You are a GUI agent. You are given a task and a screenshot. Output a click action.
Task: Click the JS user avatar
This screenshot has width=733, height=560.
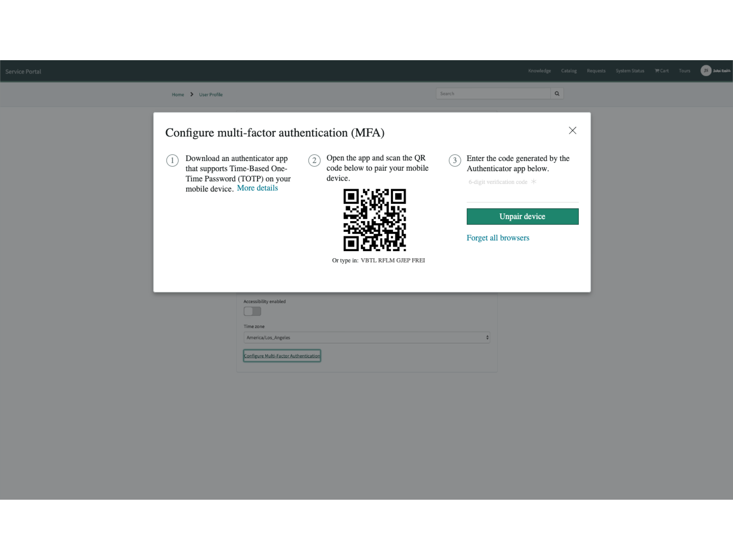(706, 71)
